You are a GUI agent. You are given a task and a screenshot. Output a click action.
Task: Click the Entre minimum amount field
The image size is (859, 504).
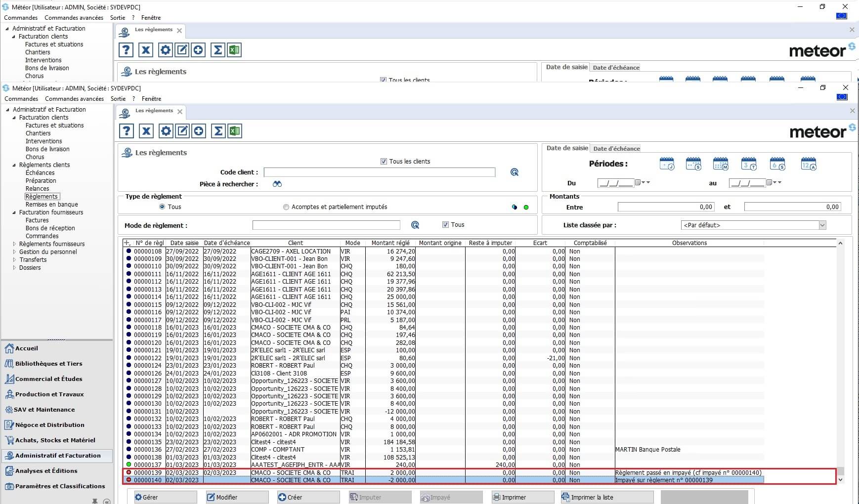pyautogui.click(x=666, y=207)
